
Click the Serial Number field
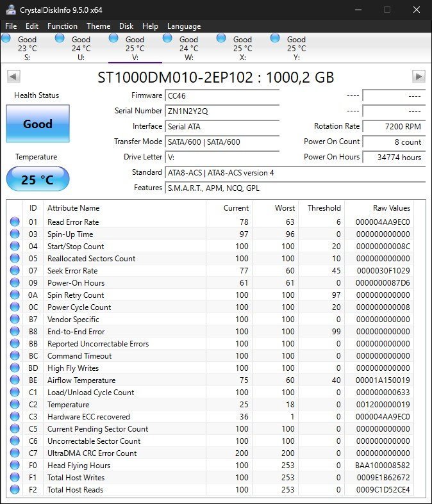(222, 111)
